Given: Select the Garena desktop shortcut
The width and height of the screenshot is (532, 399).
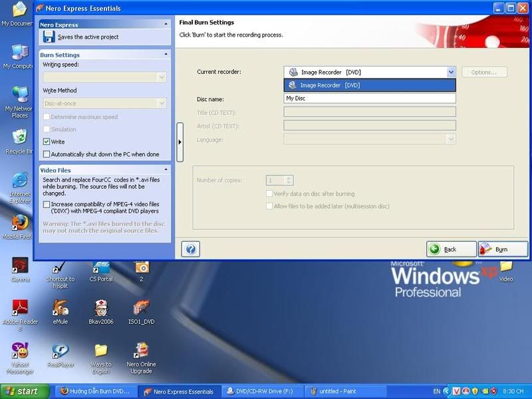Looking at the screenshot, I should point(21,270).
